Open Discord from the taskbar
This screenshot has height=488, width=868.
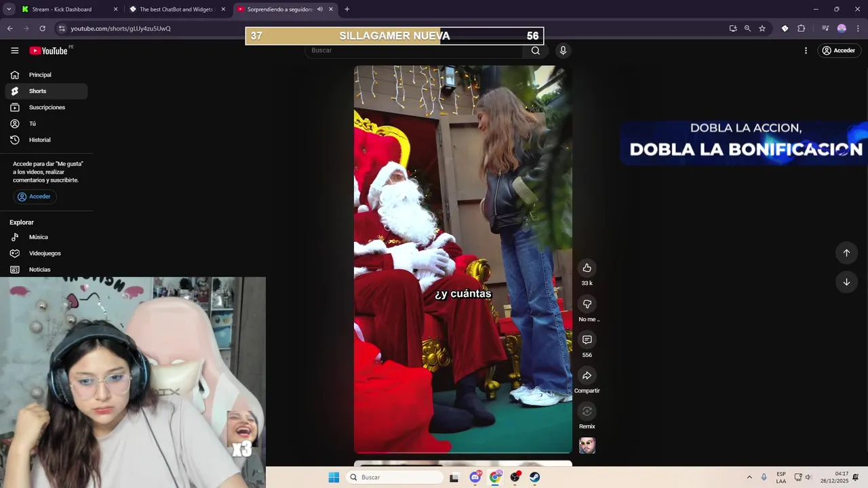click(475, 477)
